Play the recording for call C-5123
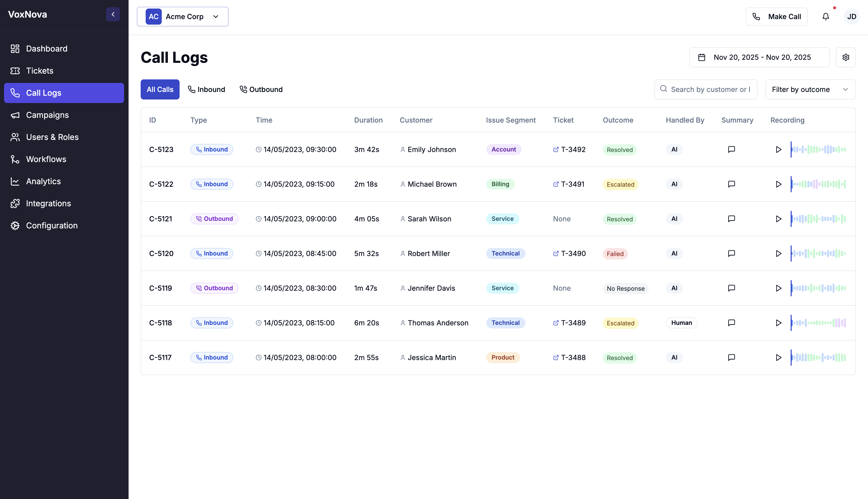 click(779, 149)
